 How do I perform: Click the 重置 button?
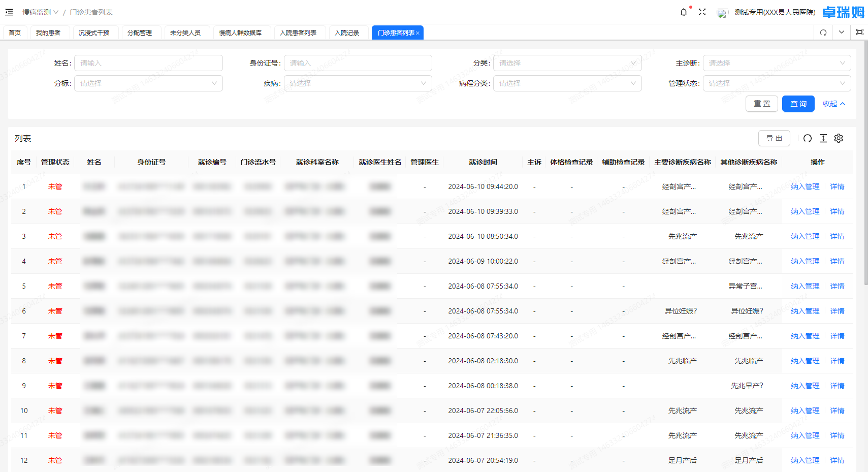point(762,104)
